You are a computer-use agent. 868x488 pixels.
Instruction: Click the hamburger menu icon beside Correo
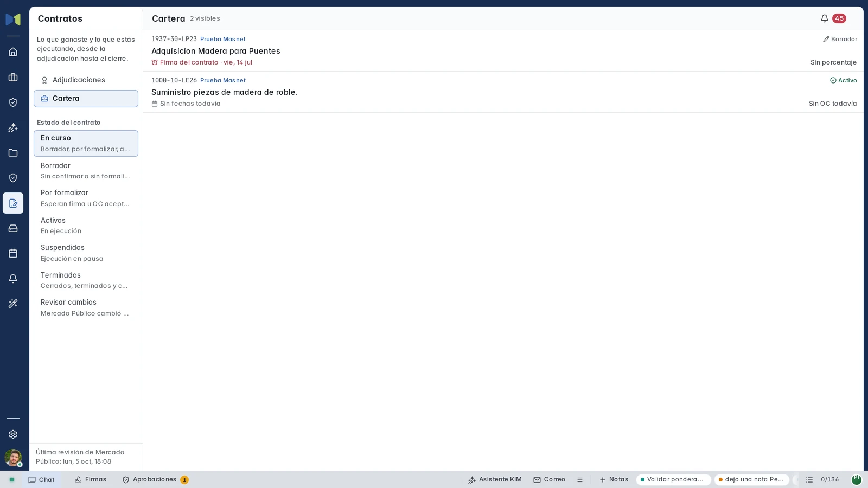(580, 480)
